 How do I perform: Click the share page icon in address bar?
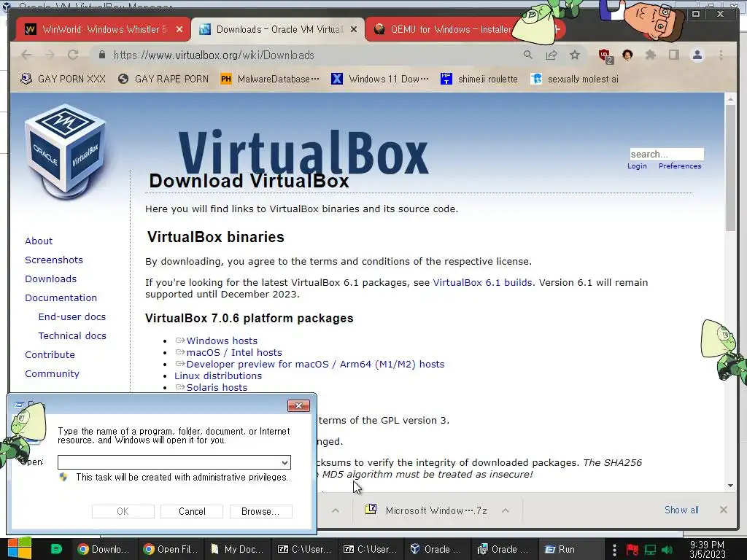point(551,55)
